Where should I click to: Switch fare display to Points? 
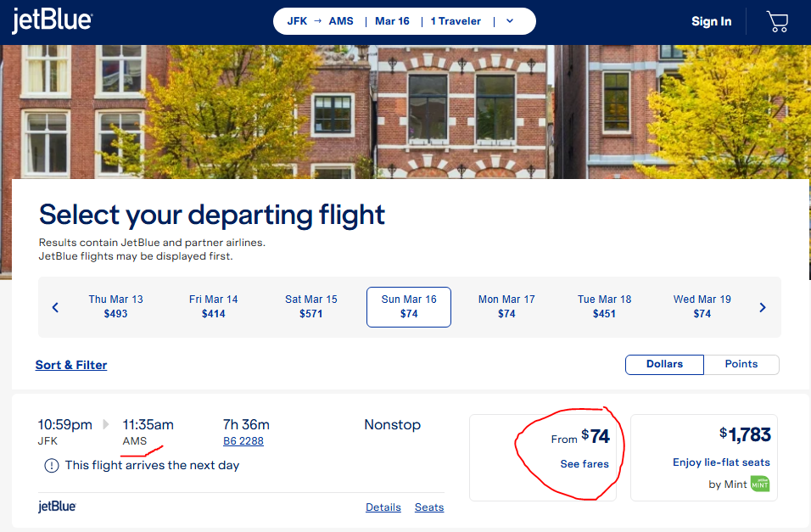click(741, 364)
